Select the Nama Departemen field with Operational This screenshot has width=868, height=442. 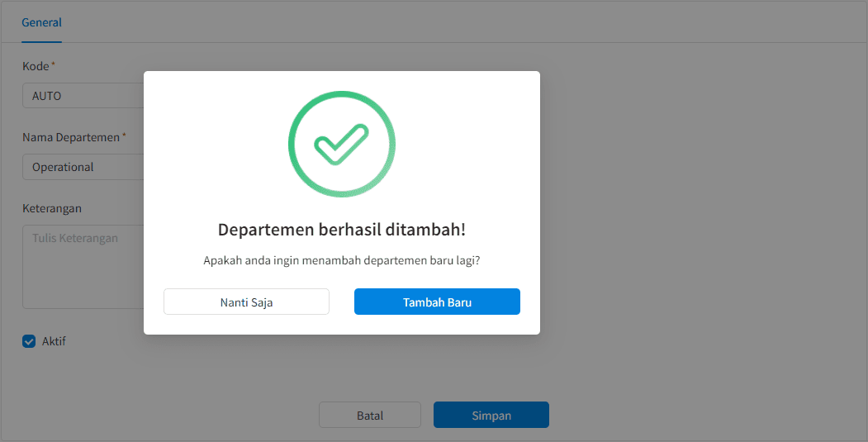83,167
